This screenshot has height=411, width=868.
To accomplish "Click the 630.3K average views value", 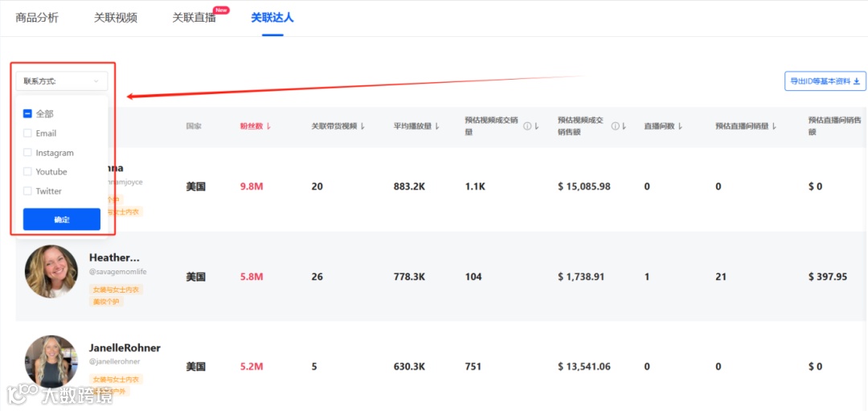I will 409,367.
